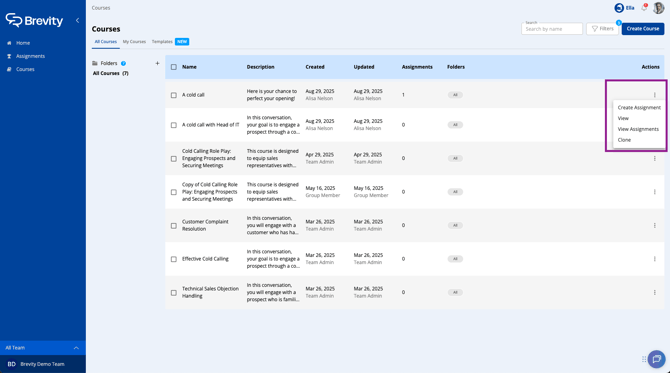The width and height of the screenshot is (670, 373).
Task: Click the Updated column header
Action: 364,67
